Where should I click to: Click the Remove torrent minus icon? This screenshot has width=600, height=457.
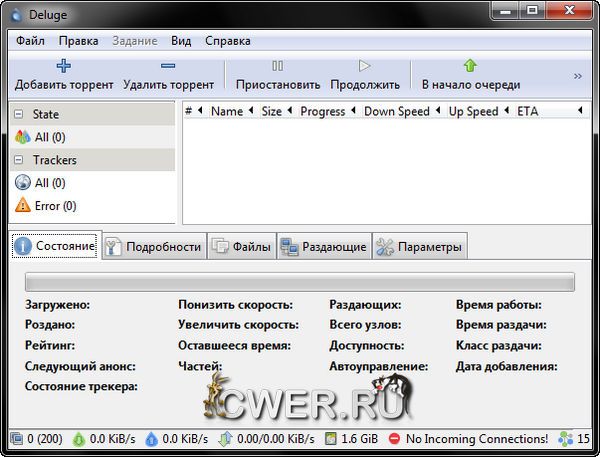(x=168, y=66)
